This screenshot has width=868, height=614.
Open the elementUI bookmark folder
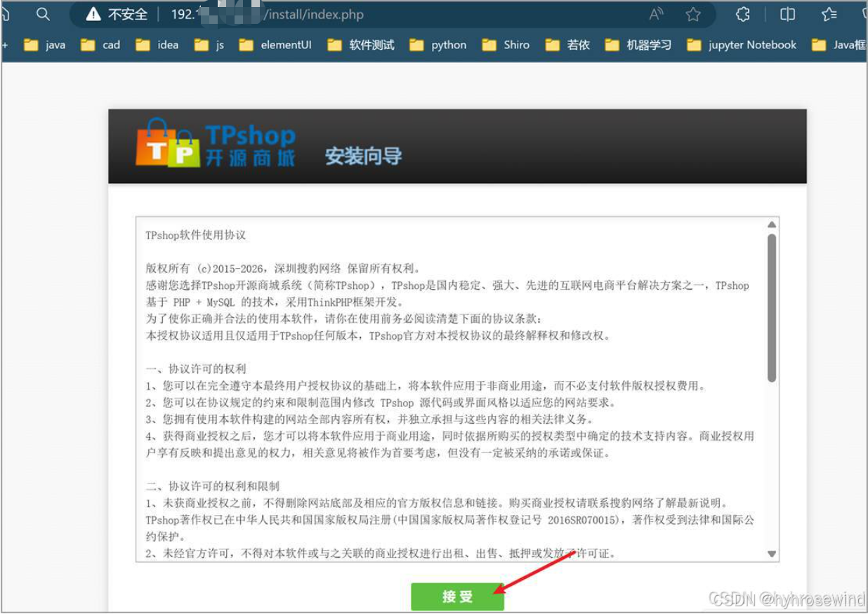[275, 45]
